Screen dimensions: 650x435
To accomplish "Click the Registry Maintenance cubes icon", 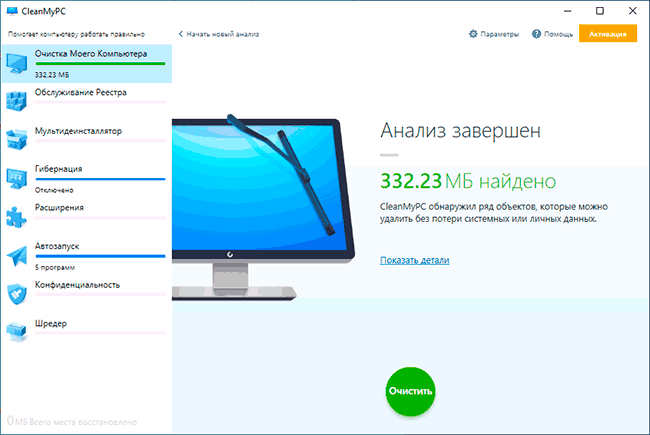I will (x=17, y=101).
